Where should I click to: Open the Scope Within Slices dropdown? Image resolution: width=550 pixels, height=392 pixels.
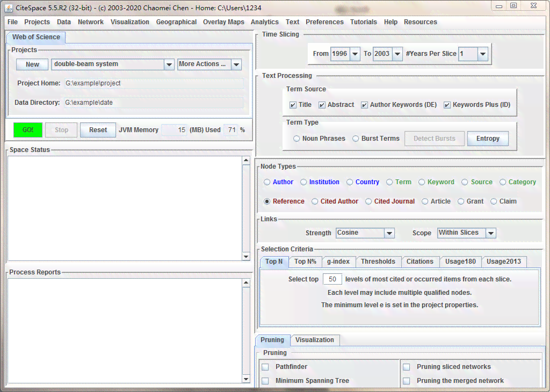(x=491, y=233)
